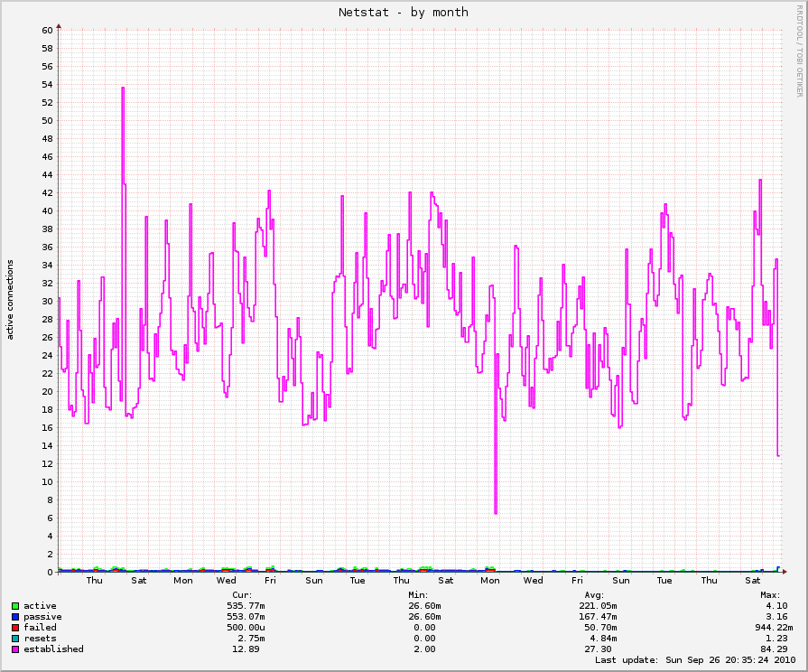Viewport: 808px width, 672px height.
Task: Click the y-axis tick label 60
Action: click(48, 31)
